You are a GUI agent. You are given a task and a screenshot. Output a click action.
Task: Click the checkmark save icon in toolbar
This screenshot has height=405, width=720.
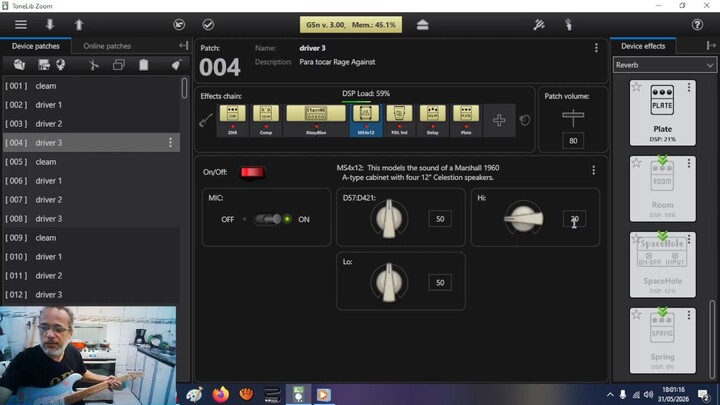pos(208,25)
